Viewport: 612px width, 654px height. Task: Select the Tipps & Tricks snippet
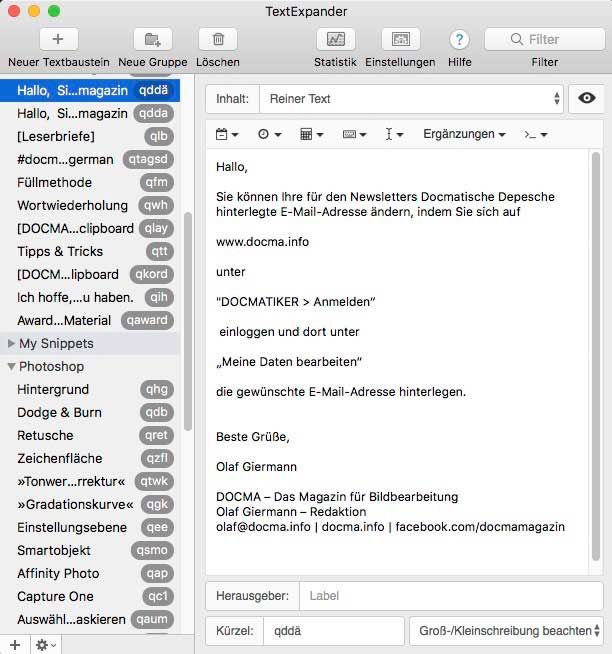90,252
